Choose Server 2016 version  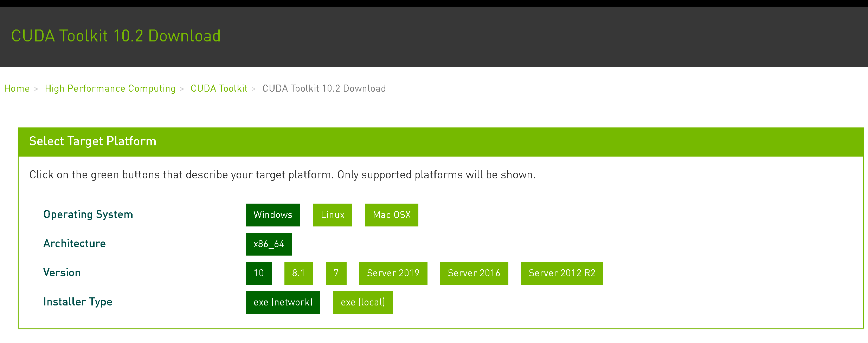[x=474, y=273]
